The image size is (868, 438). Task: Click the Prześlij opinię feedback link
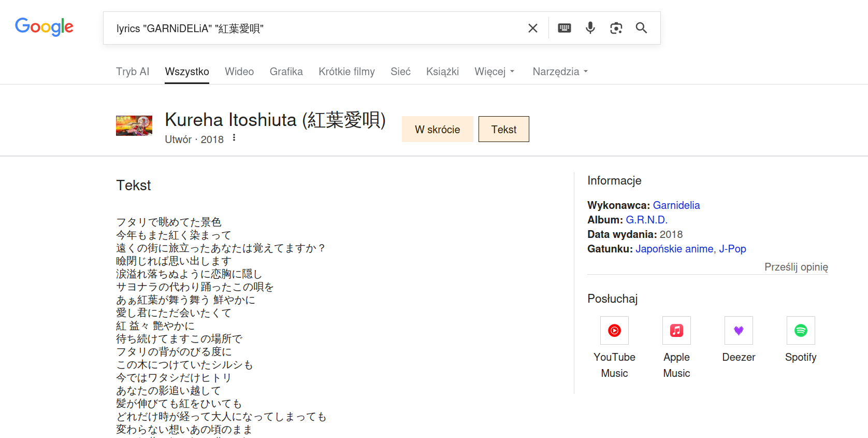tap(796, 267)
